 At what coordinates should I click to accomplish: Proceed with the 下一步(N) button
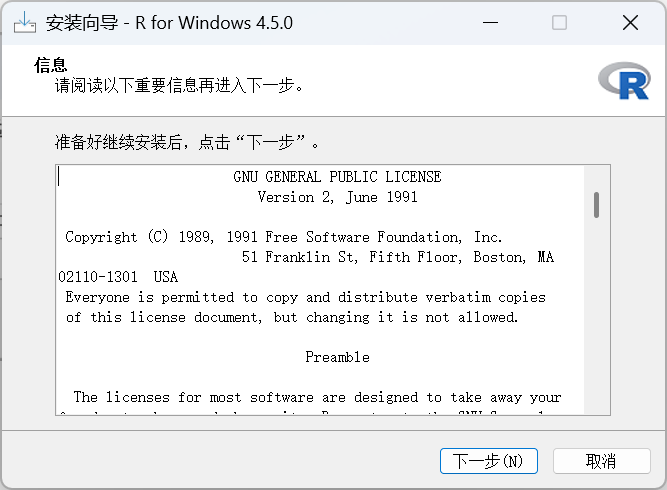(488, 461)
